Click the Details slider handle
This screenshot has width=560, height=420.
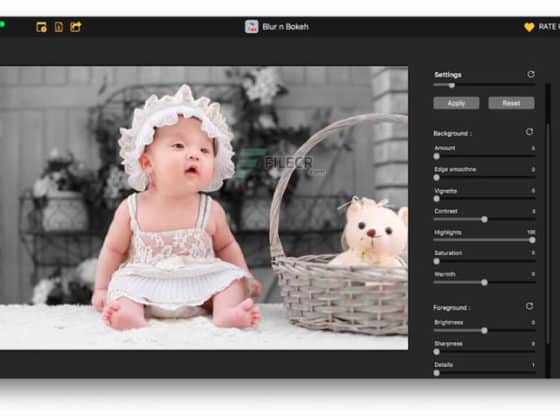[x=436, y=373]
